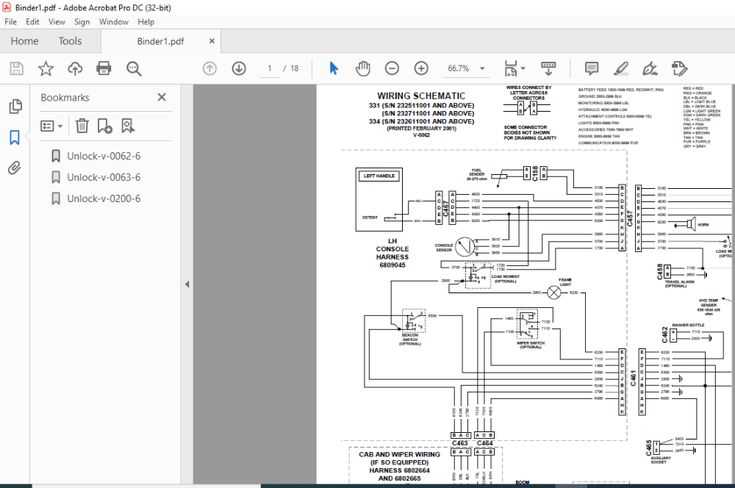The height and width of the screenshot is (488, 735).
Task: Toggle the Bookmarks panel icon
Action: [x=15, y=137]
